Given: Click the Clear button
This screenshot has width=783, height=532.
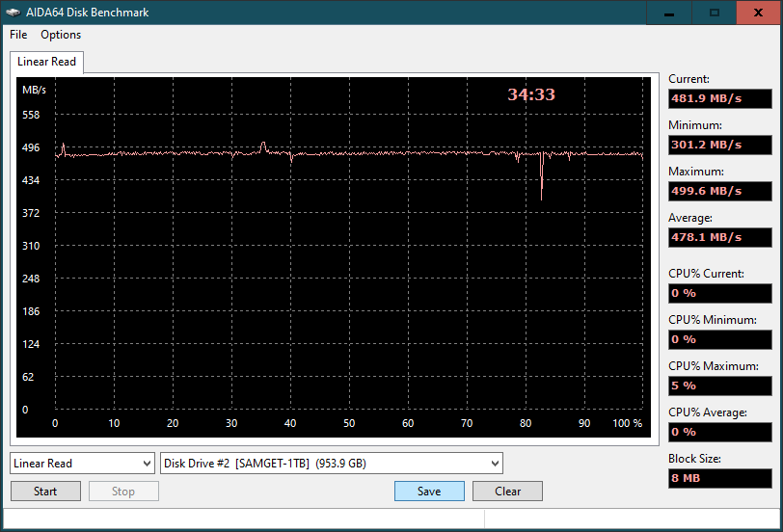Looking at the screenshot, I should pos(507,492).
